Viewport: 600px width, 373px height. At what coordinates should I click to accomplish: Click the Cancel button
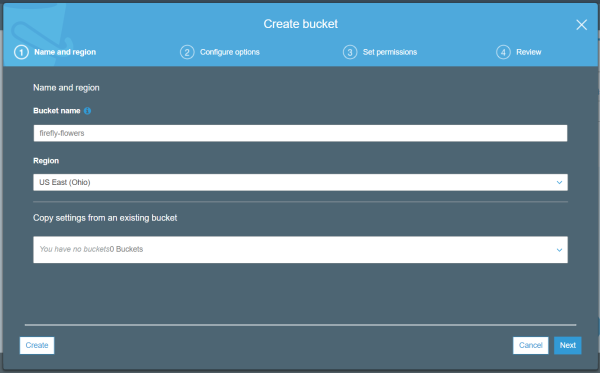[x=530, y=345]
